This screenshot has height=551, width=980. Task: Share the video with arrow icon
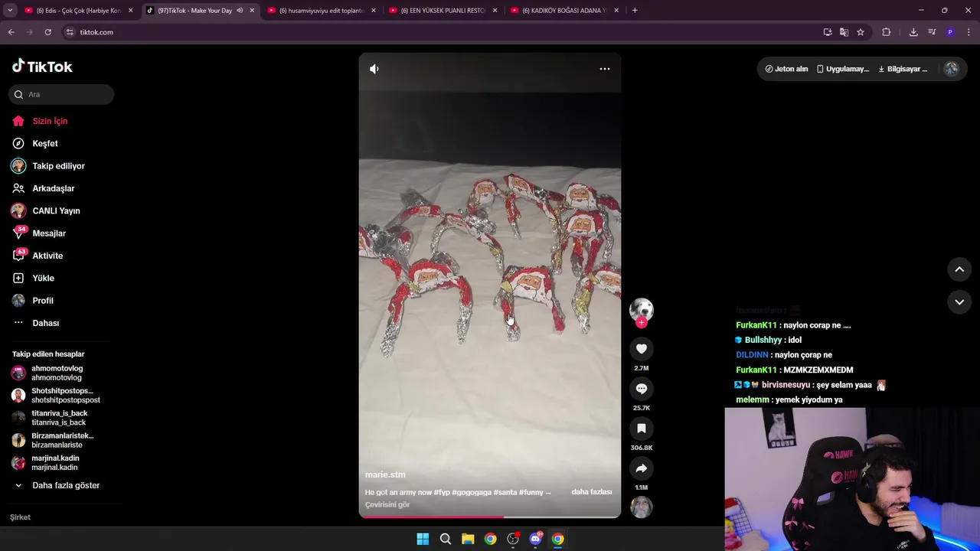click(x=641, y=468)
